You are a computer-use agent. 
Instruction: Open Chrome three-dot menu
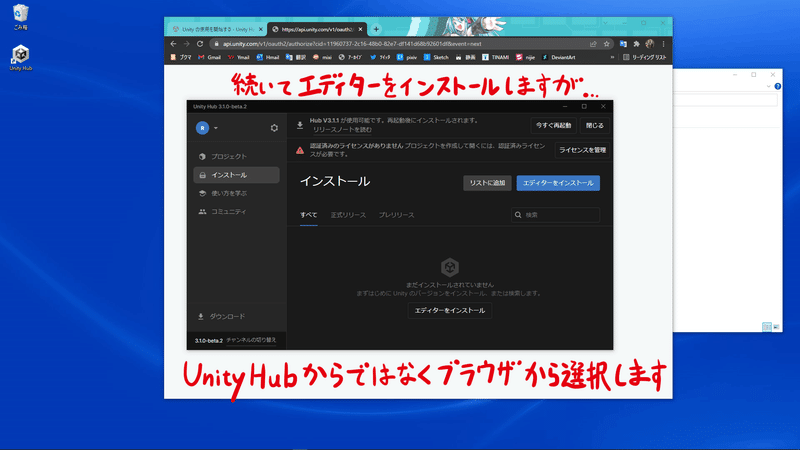663,44
